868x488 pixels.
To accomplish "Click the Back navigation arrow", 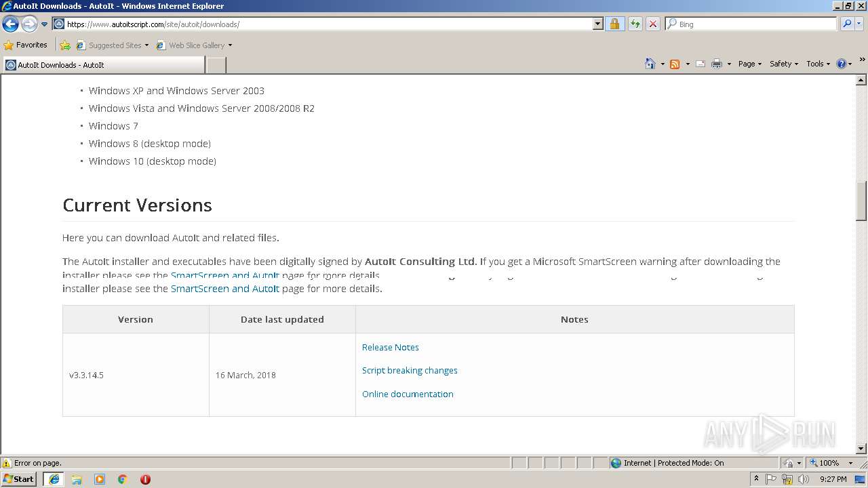I will (x=11, y=24).
